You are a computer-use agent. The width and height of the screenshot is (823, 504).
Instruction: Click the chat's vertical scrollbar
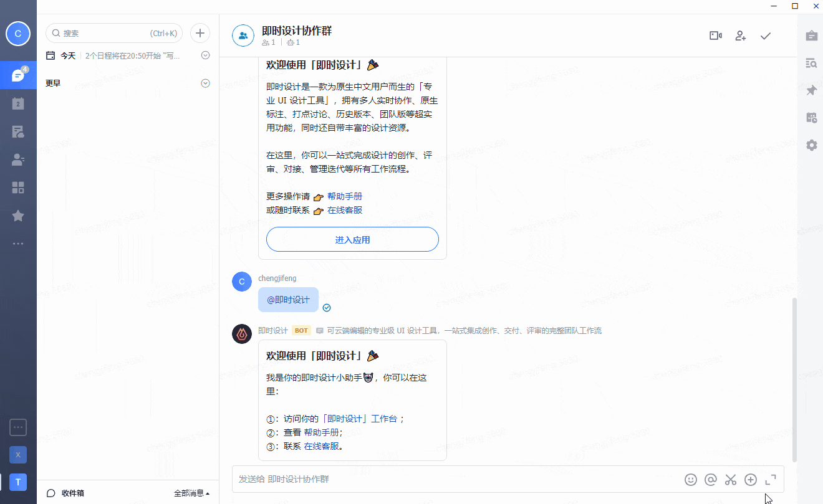point(794,380)
